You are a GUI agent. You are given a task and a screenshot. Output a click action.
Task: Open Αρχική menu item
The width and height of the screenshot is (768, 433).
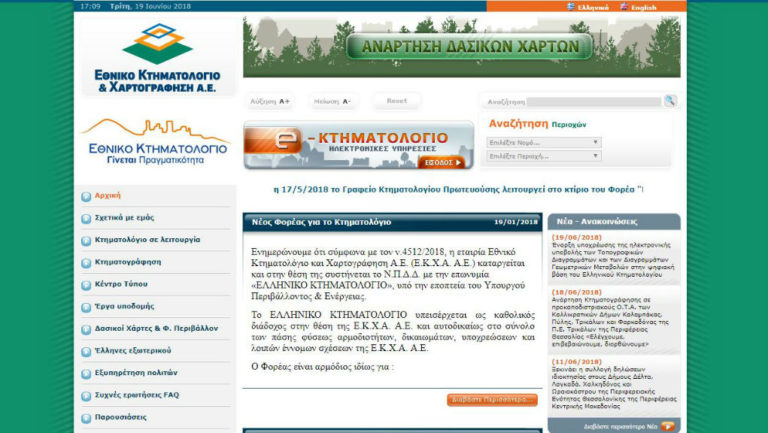[108, 195]
